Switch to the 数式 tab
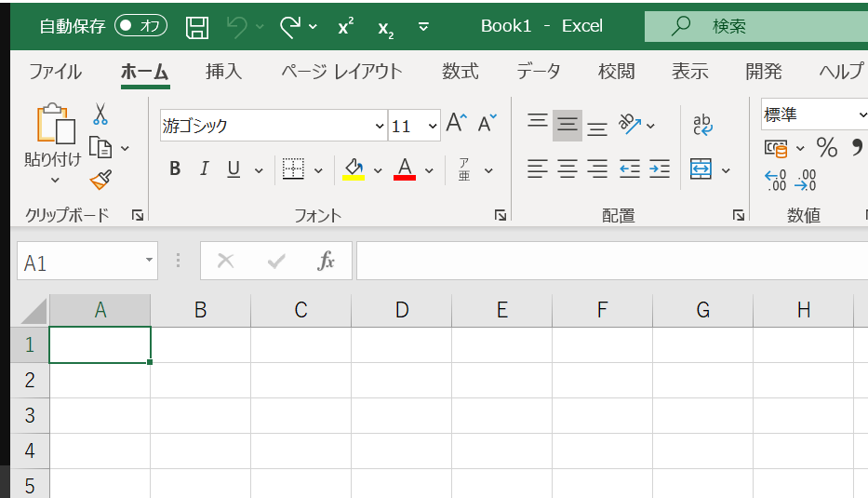Screen dimensions: 868x498 tap(460, 72)
